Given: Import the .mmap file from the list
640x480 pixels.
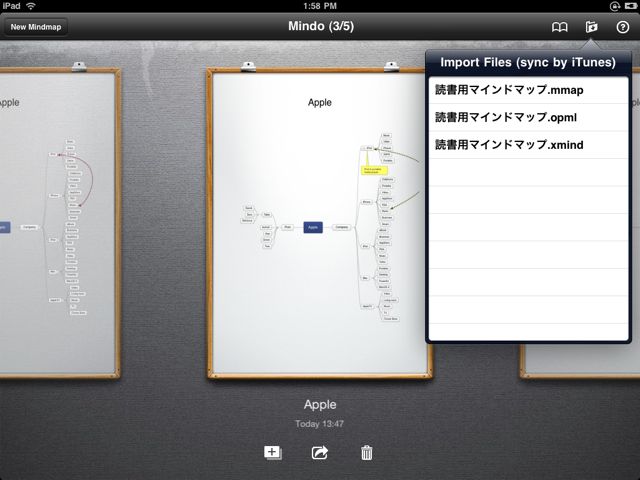Looking at the screenshot, I should click(528, 90).
